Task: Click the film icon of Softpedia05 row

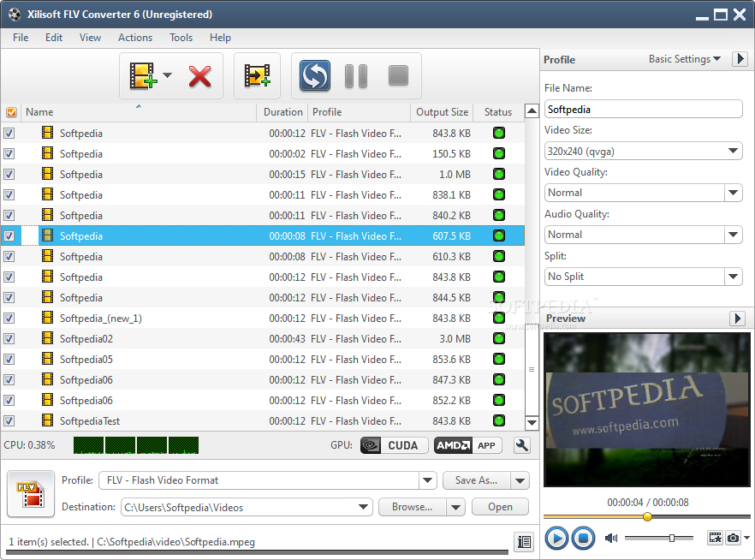Action: click(47, 359)
